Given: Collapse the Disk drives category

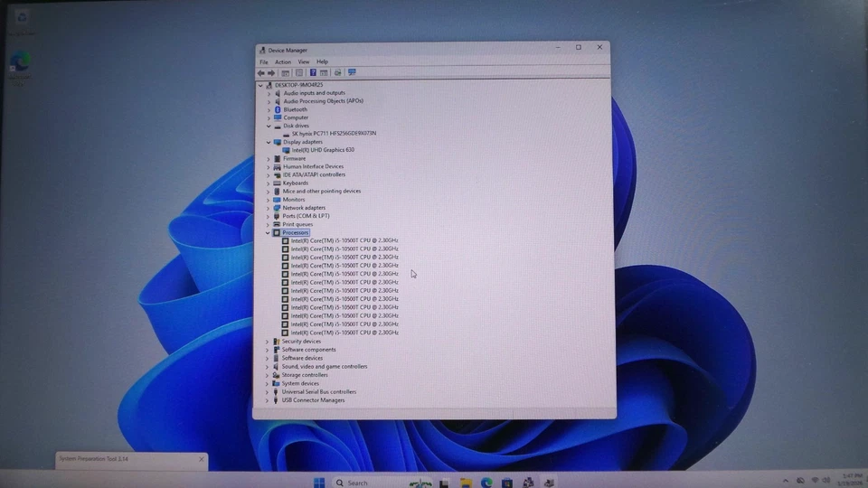Looking at the screenshot, I should pos(269,127).
